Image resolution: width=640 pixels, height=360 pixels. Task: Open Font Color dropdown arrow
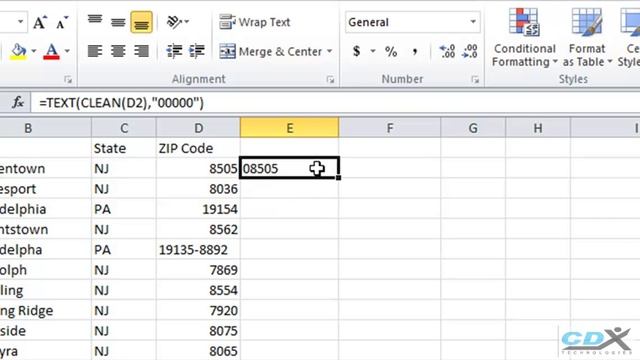coord(67,51)
